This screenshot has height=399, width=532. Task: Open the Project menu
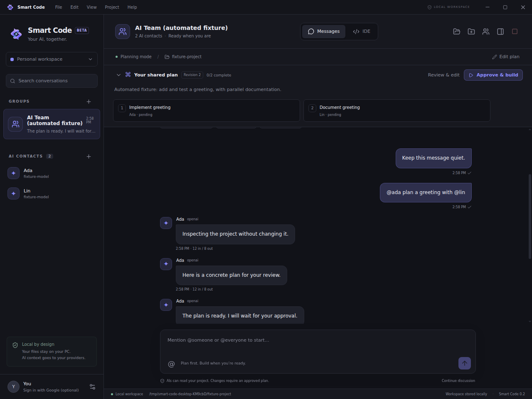(112, 7)
